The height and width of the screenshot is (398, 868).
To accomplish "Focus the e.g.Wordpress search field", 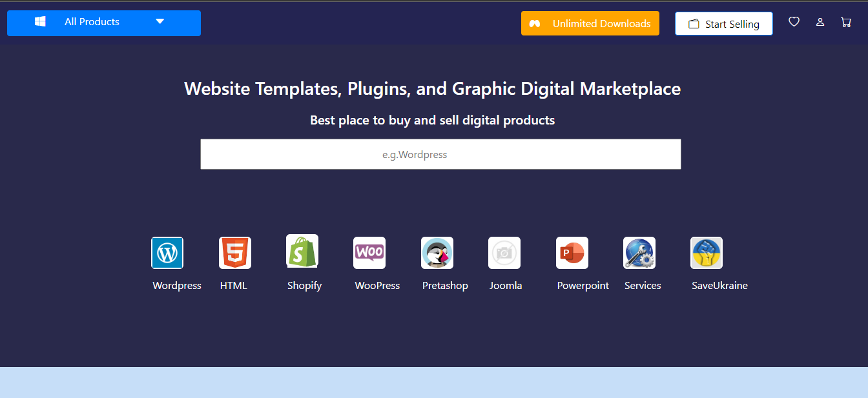I will 440,155.
